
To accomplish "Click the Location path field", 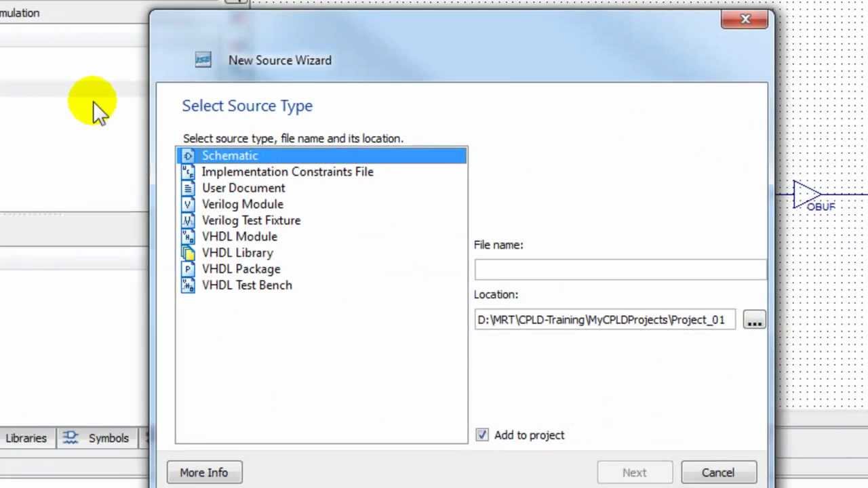I will 605,320.
